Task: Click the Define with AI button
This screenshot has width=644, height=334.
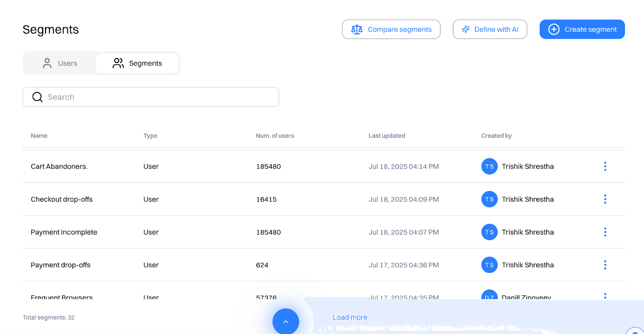Action: pos(490,29)
